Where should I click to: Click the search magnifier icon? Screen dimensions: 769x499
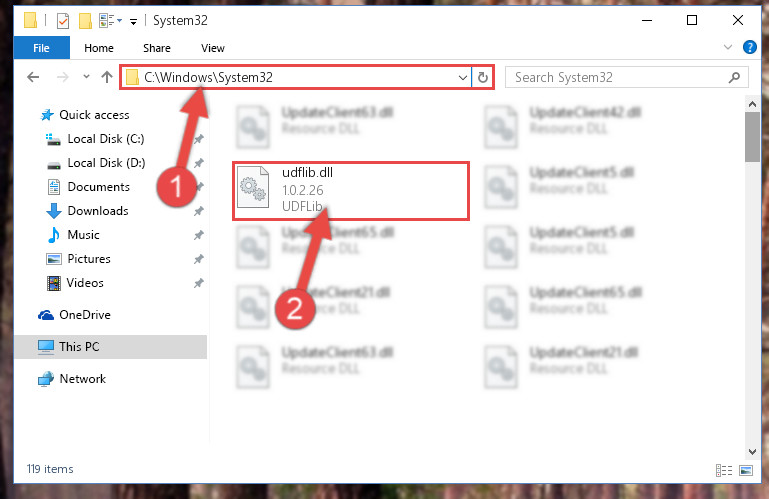tap(734, 78)
